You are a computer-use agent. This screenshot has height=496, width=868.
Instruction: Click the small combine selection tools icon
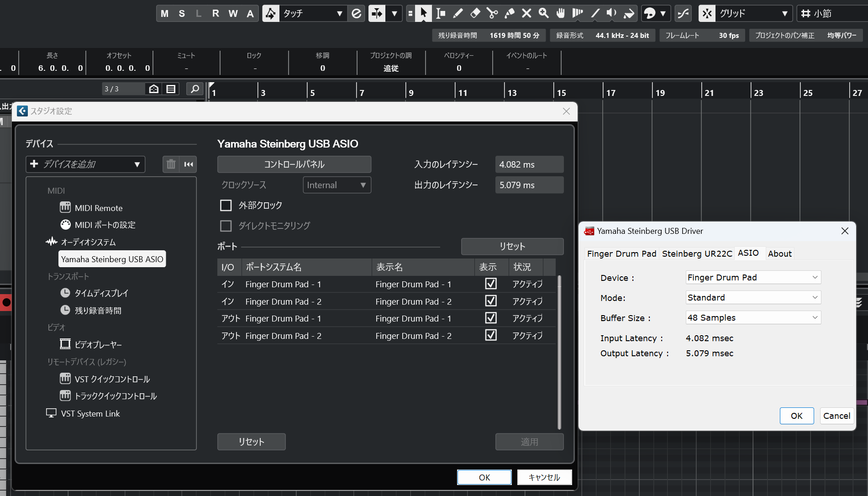(410, 13)
